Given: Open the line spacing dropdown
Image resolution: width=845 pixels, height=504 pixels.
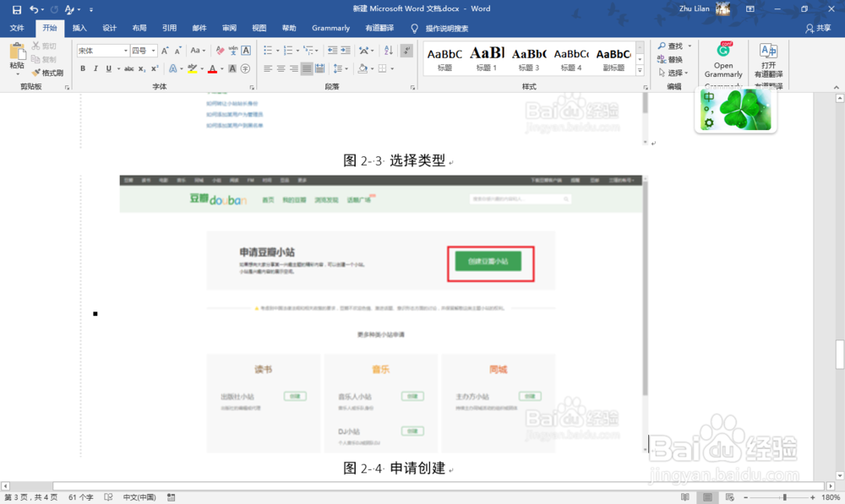Looking at the screenshot, I should point(341,68).
